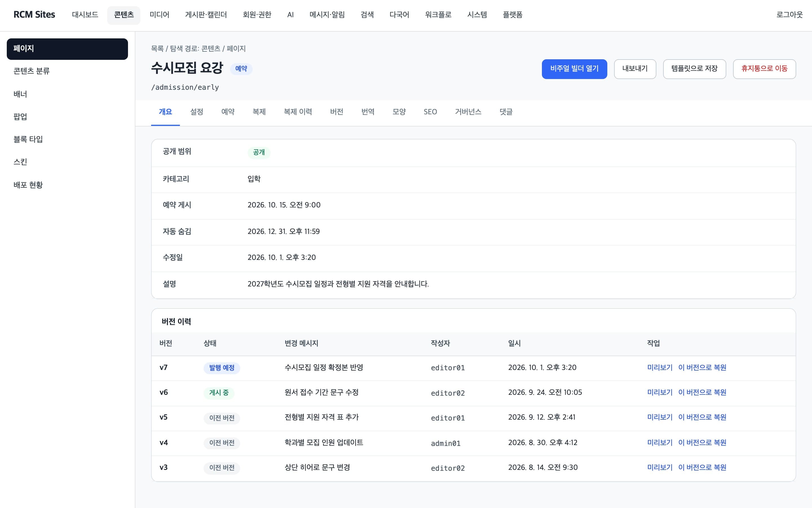
Task: Select 블록 타입 in sidebar
Action: click(67, 139)
